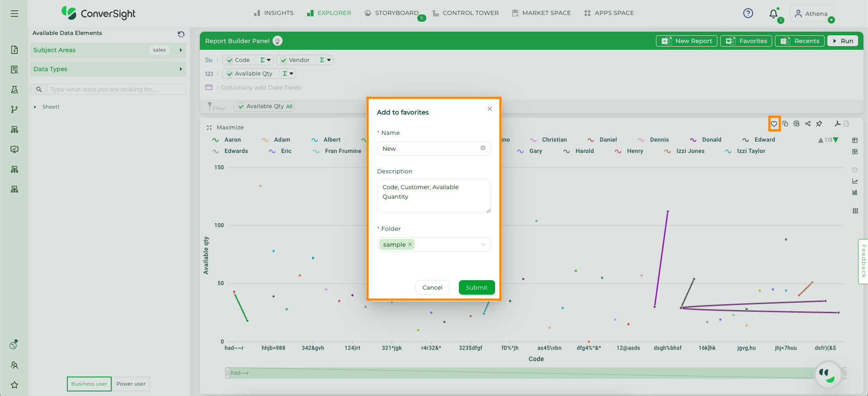Switch to table view icon

point(855,140)
